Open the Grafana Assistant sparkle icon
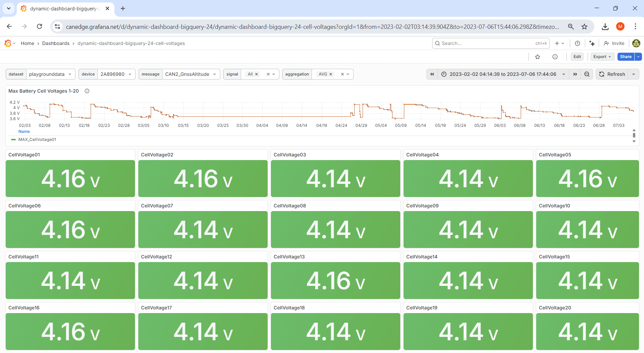Viewport: 644px width, 353px height. (592, 43)
